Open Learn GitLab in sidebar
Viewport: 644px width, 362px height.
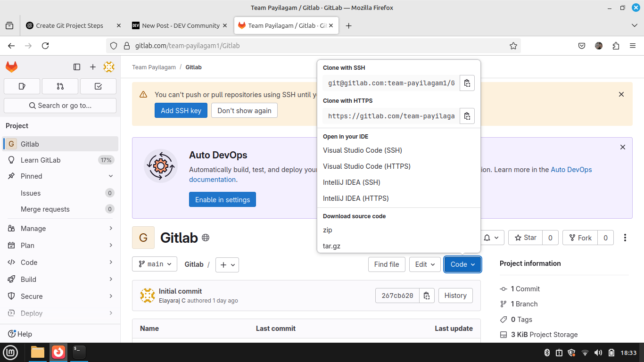tap(60, 160)
